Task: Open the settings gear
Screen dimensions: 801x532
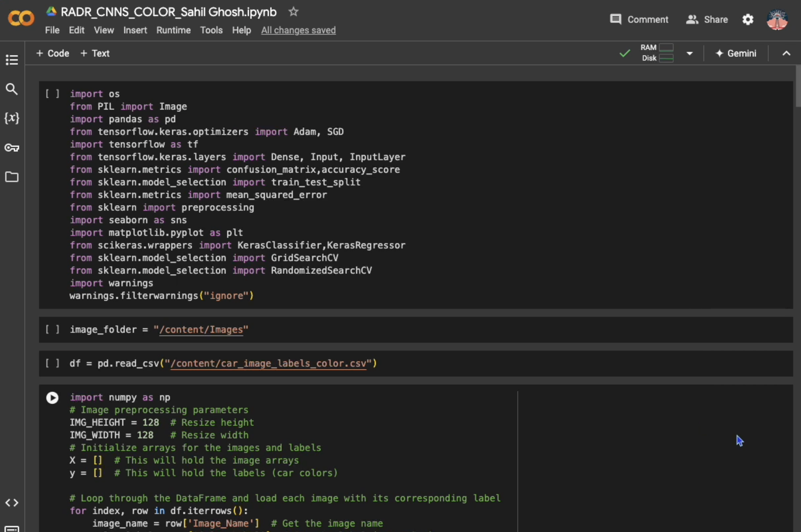Action: tap(748, 20)
